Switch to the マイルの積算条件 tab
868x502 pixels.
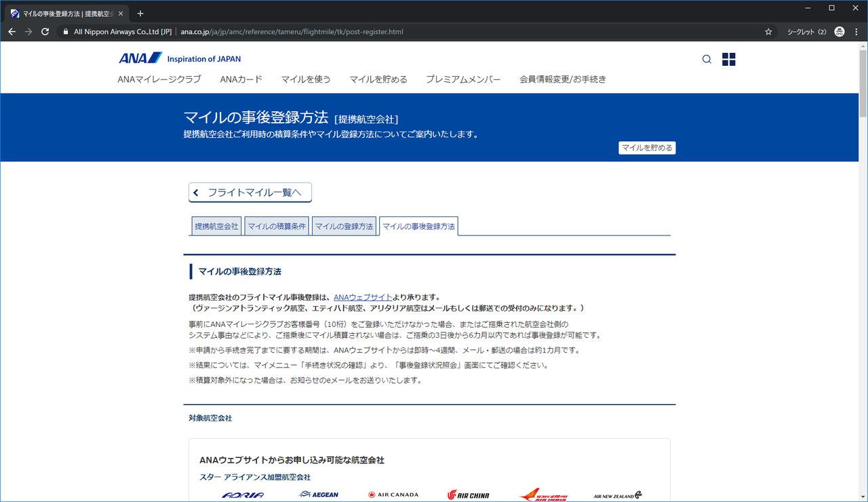[x=277, y=227]
